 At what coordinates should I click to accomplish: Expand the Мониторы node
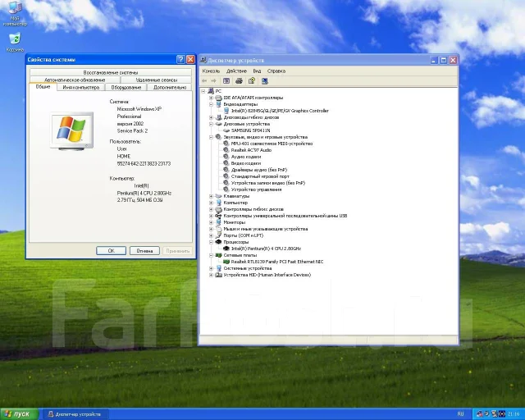pos(212,222)
